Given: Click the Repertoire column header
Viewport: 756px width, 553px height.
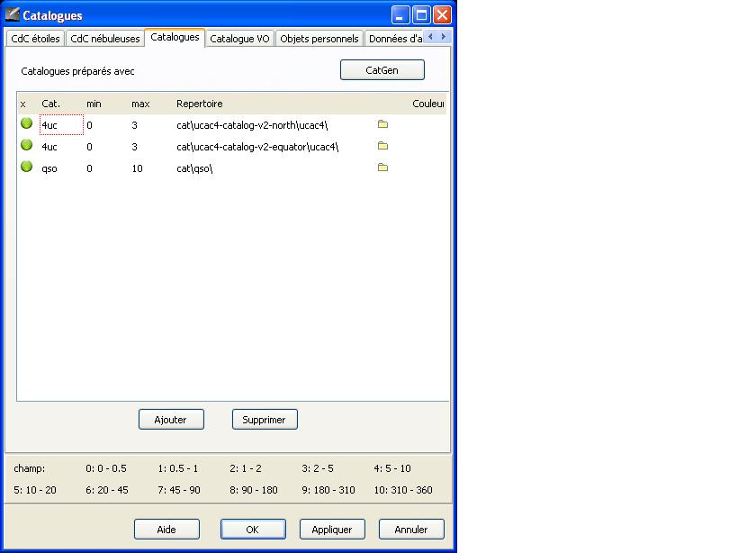Looking at the screenshot, I should [x=199, y=104].
